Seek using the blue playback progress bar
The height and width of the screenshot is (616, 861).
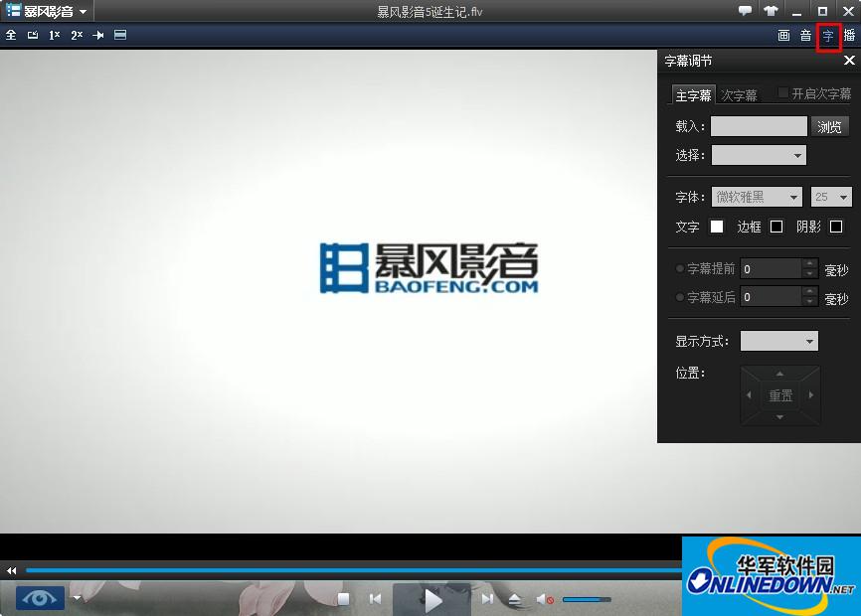point(354,571)
